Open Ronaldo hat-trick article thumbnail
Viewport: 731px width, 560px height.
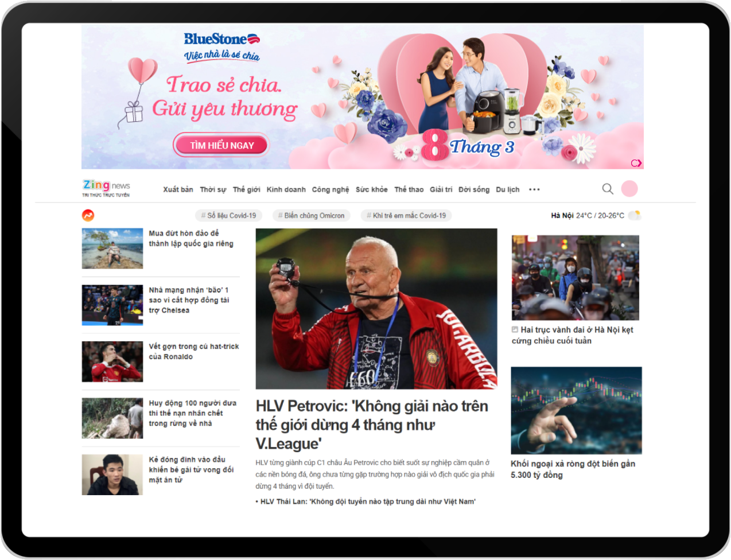coord(112,361)
